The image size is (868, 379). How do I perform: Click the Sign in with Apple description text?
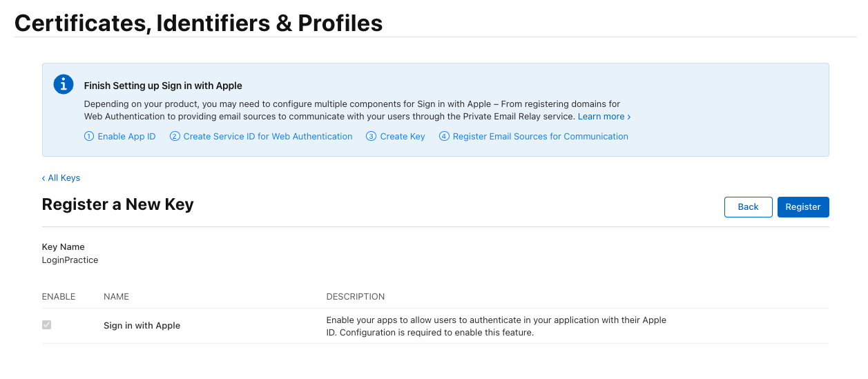(x=496, y=327)
